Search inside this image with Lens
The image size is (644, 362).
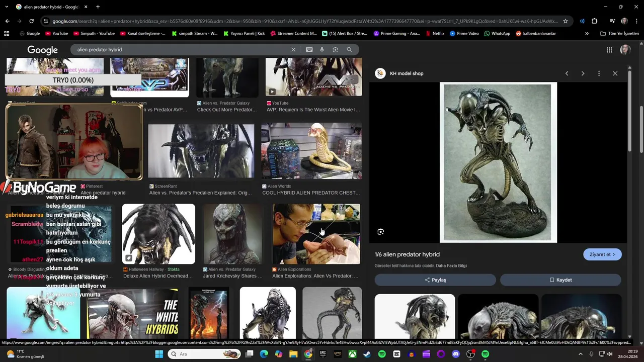click(380, 232)
